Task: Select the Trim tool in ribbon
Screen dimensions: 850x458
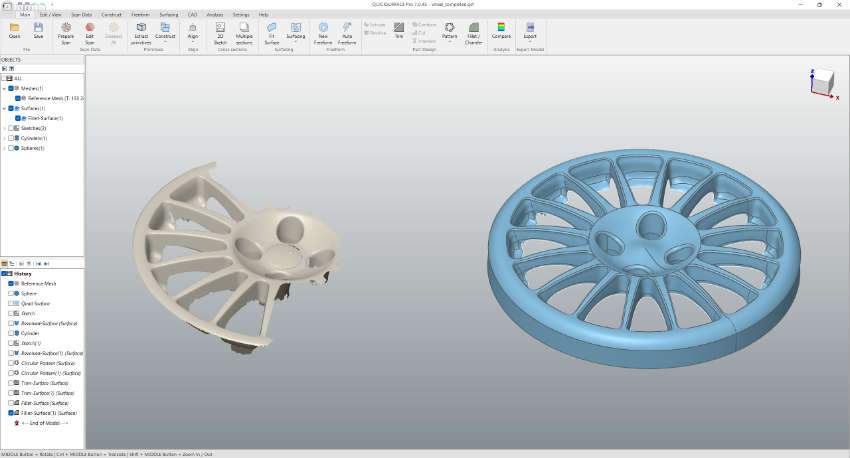Action: (399, 30)
